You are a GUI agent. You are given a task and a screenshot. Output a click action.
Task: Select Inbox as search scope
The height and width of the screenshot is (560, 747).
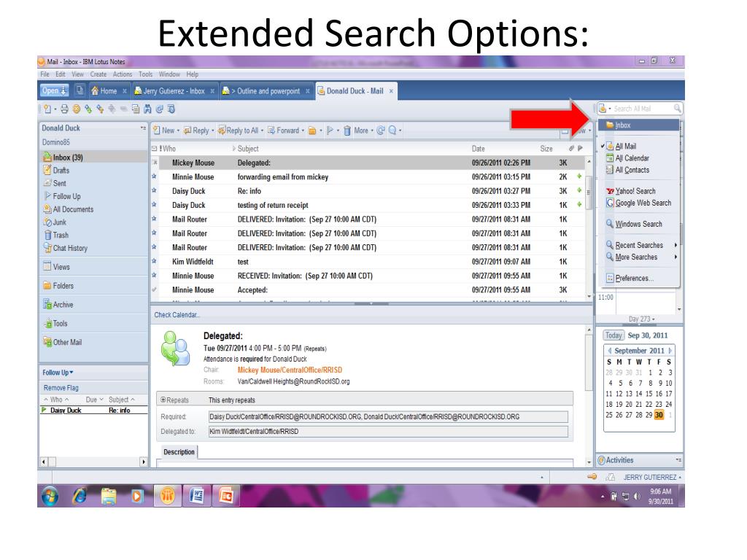pyautogui.click(x=638, y=125)
